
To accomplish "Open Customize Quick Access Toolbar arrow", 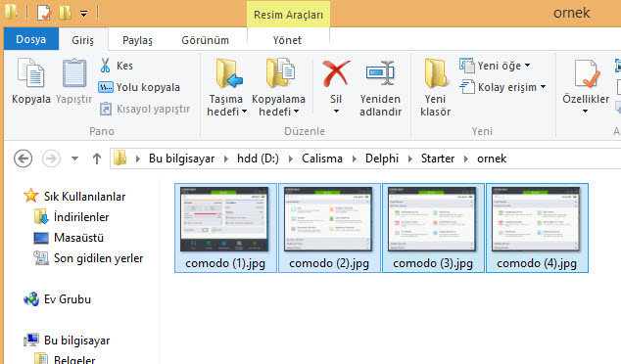I will click(x=83, y=14).
